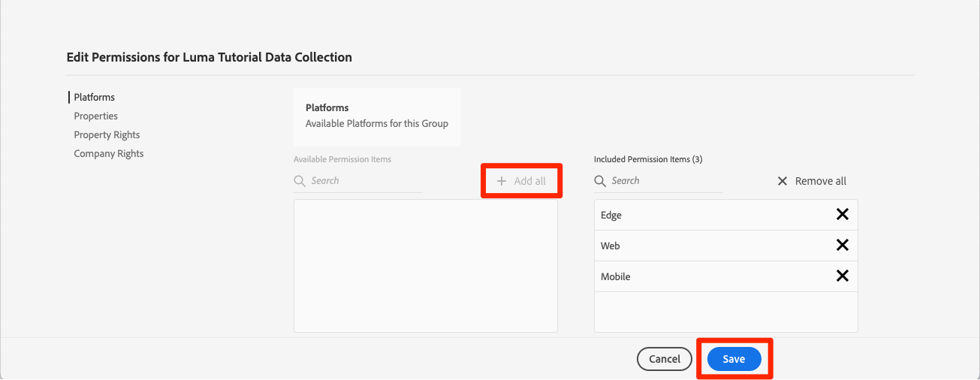Image resolution: width=980 pixels, height=380 pixels.
Task: Select the Mobile item in included list
Action: point(615,276)
